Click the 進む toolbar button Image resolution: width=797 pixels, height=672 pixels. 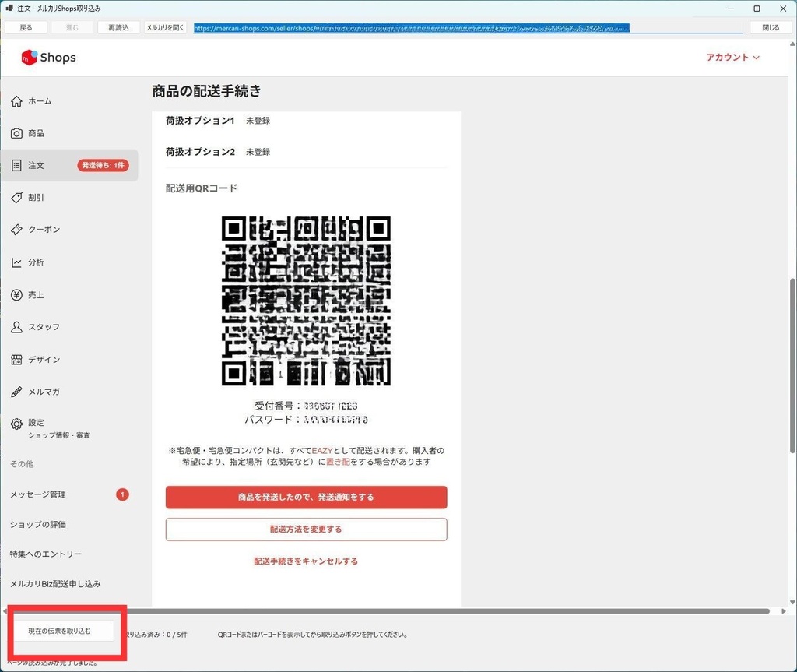[x=72, y=27]
